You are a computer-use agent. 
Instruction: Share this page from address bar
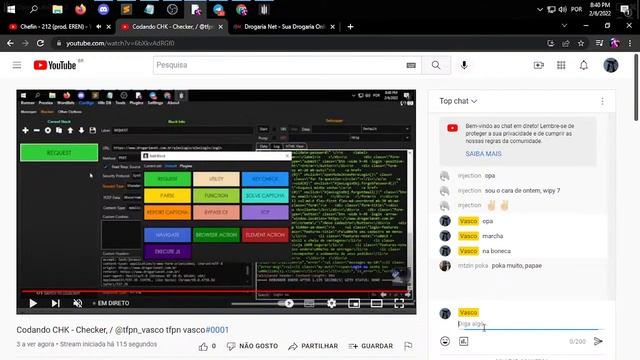(x=566, y=43)
